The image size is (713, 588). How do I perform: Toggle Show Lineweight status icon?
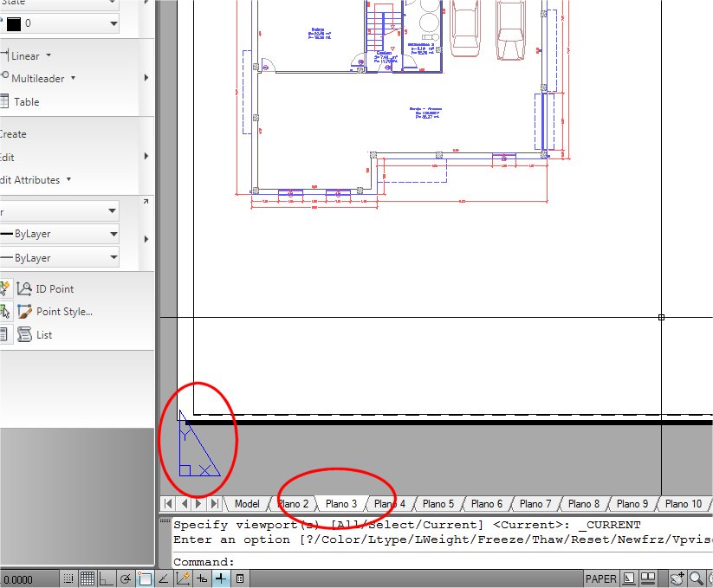click(x=221, y=578)
